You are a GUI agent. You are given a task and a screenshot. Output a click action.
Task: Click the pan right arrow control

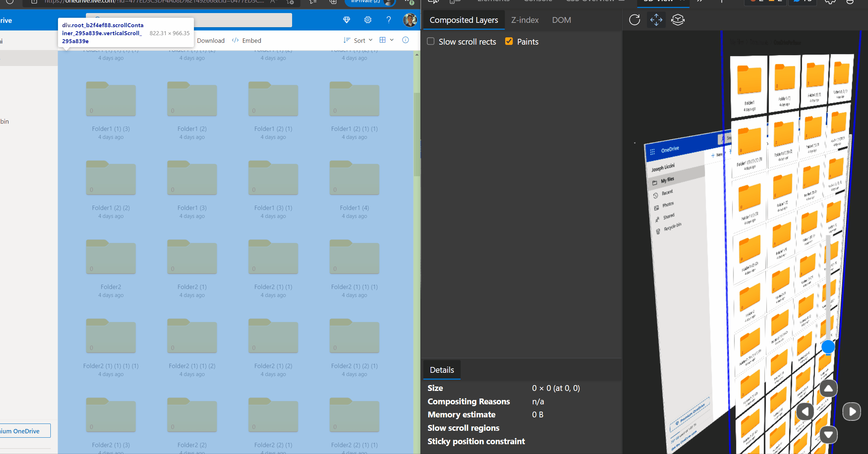pyautogui.click(x=852, y=412)
